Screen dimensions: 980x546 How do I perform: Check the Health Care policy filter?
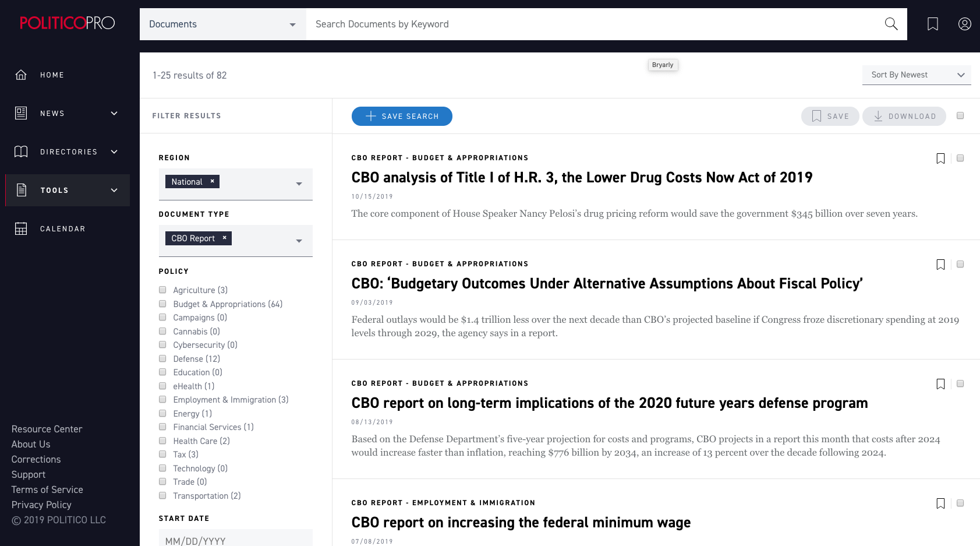(162, 441)
